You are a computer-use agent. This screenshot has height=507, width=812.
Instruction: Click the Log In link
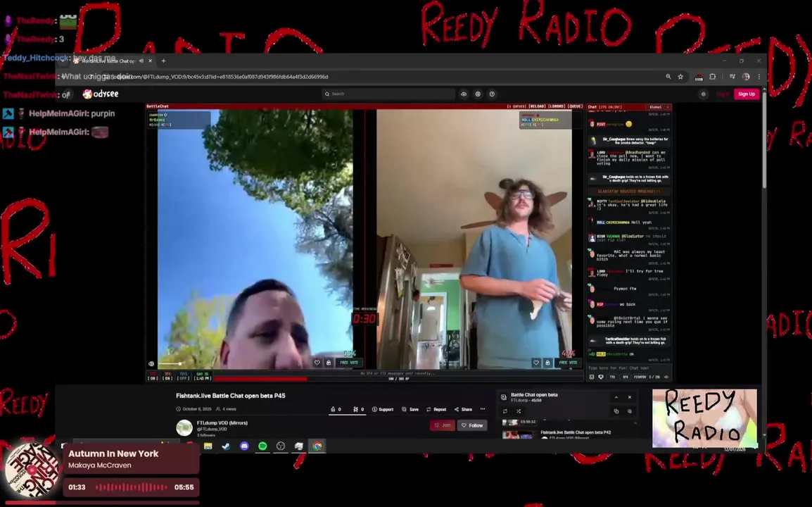point(723,94)
